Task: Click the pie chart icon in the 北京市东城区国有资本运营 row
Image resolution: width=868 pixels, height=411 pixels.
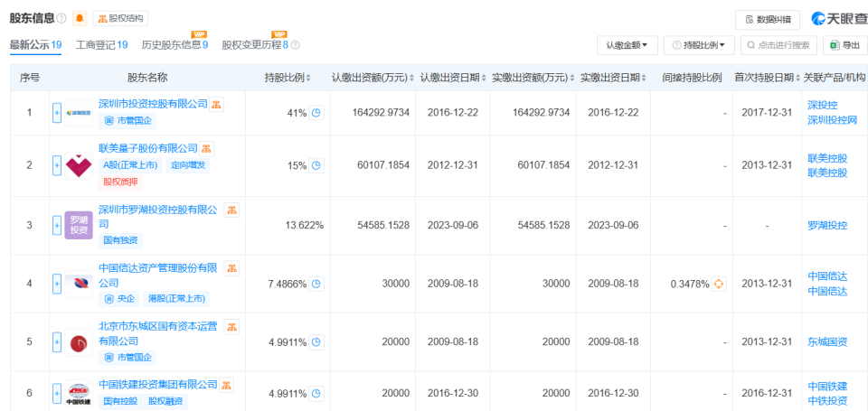Action: [x=316, y=342]
